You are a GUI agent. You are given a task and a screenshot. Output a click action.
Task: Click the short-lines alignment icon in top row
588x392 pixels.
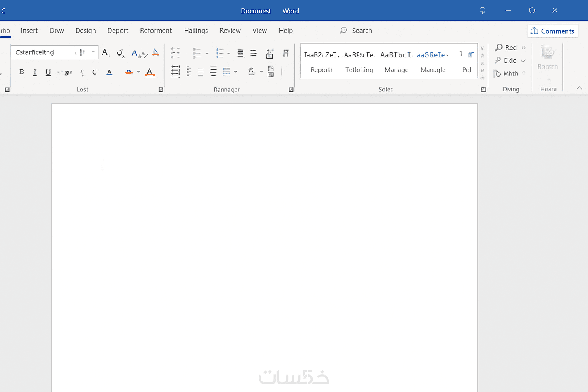[x=253, y=53]
